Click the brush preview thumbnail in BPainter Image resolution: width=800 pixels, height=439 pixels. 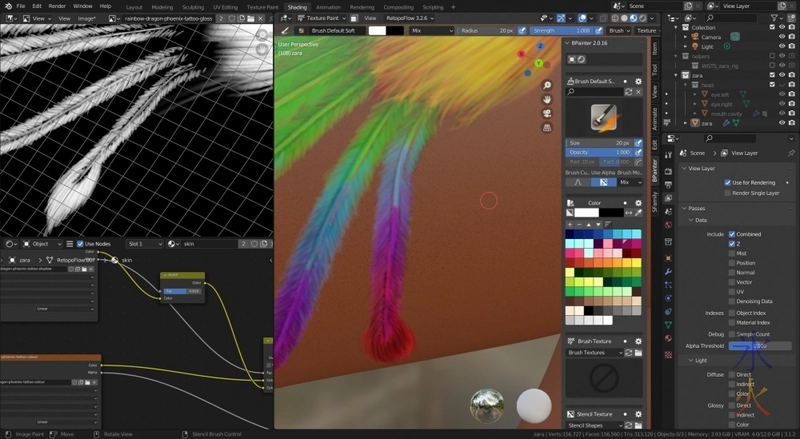(603, 116)
